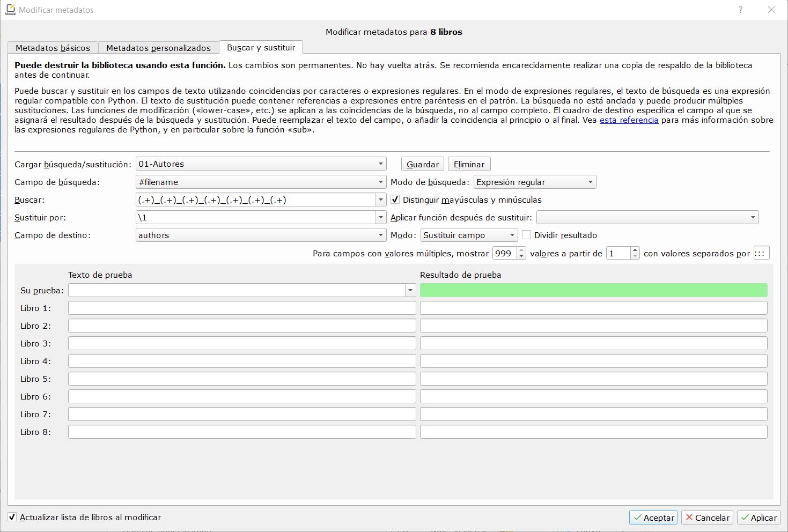The image size is (788, 532).
Task: Click the Libro 3 test text field
Action: coord(242,343)
